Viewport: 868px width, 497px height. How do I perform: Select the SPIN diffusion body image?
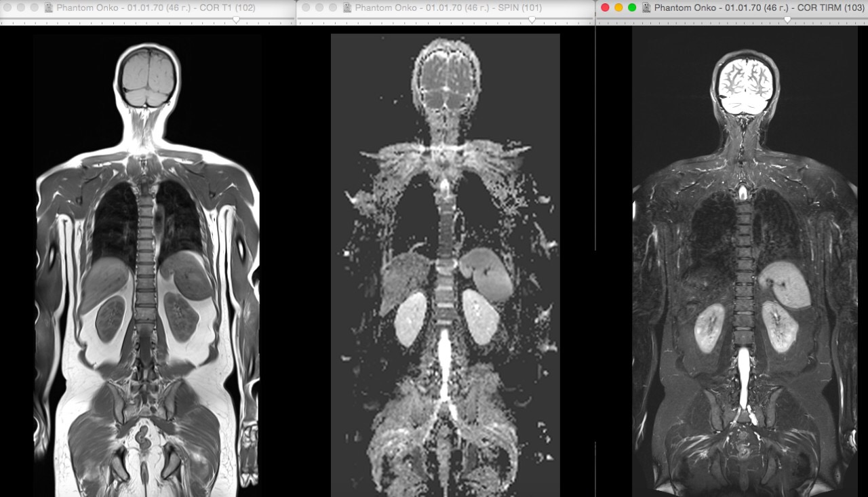click(x=445, y=265)
